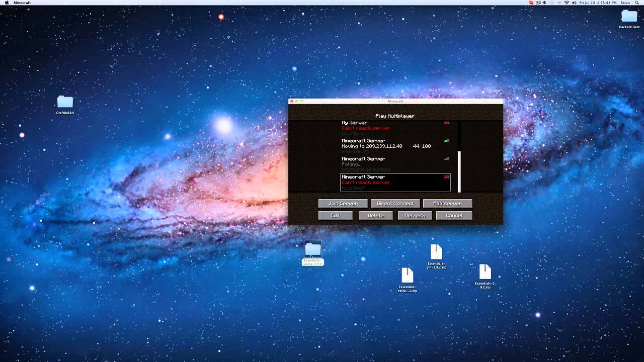Image resolution: width=644 pixels, height=362 pixels.
Task: Select server 'Moving to 209.239.112.40'
Action: (x=395, y=146)
